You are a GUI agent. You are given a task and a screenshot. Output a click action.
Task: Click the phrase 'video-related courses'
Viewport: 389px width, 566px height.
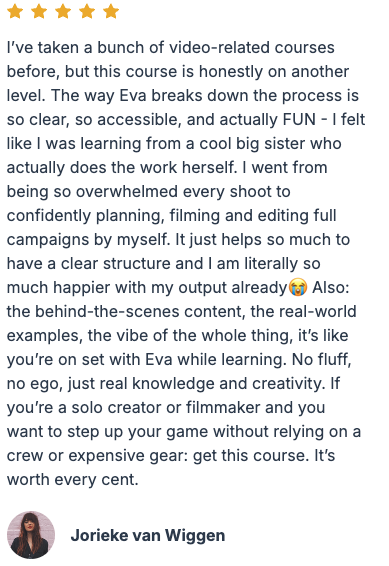pyautogui.click(x=252, y=48)
